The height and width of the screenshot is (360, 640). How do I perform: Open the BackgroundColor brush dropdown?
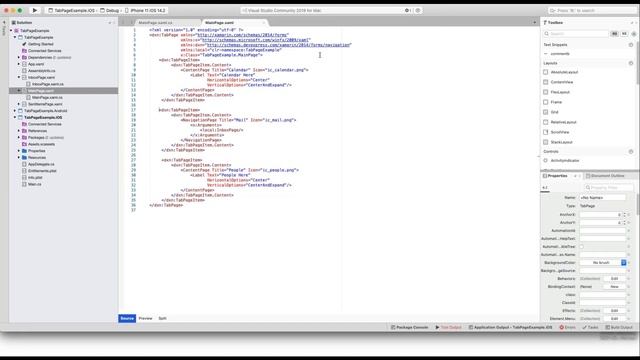pos(624,262)
